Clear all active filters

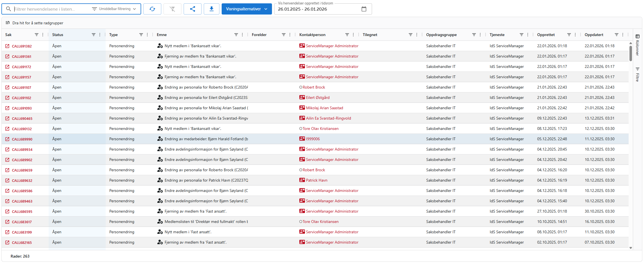pyautogui.click(x=172, y=9)
